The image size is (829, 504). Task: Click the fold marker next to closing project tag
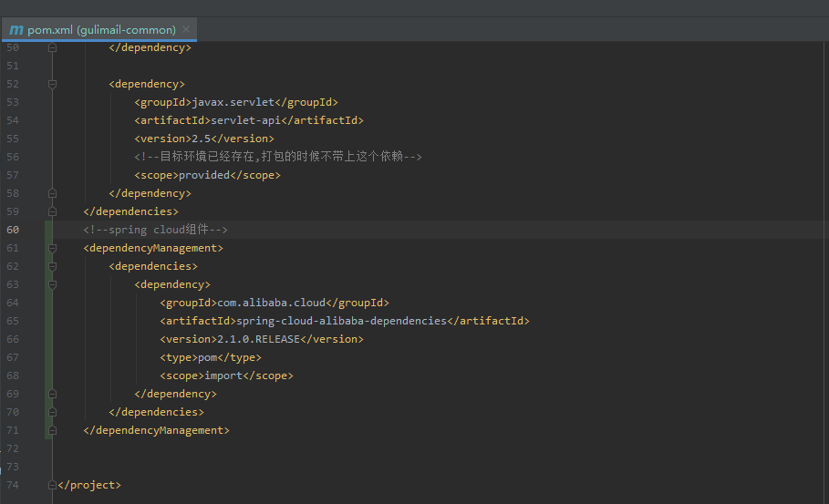pyautogui.click(x=52, y=485)
